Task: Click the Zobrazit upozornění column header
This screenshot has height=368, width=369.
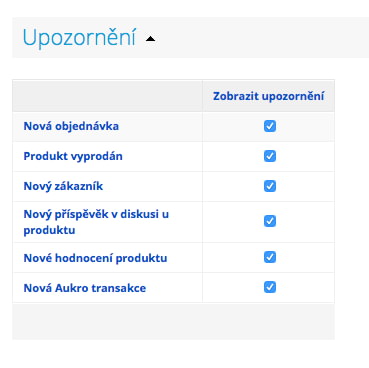Action: [x=268, y=96]
